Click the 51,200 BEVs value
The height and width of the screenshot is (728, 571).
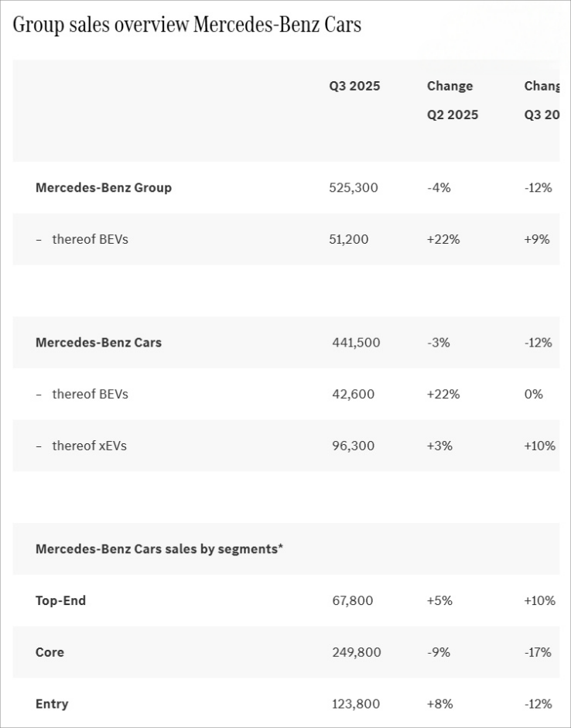(x=349, y=239)
